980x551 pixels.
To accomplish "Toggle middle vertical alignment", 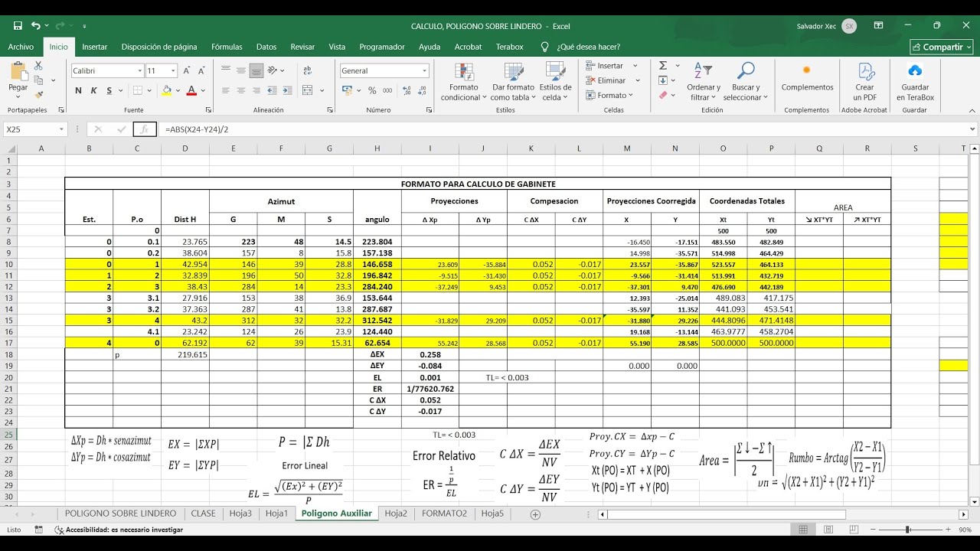I will (x=242, y=70).
